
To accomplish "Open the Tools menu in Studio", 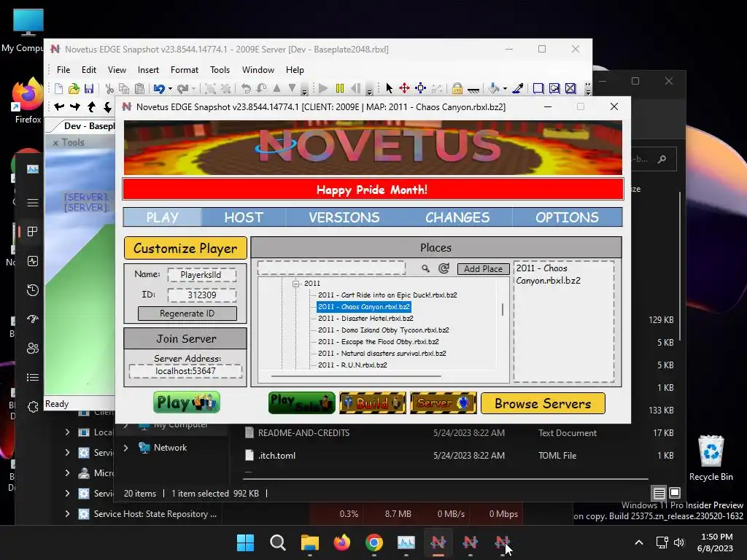I will coord(220,70).
